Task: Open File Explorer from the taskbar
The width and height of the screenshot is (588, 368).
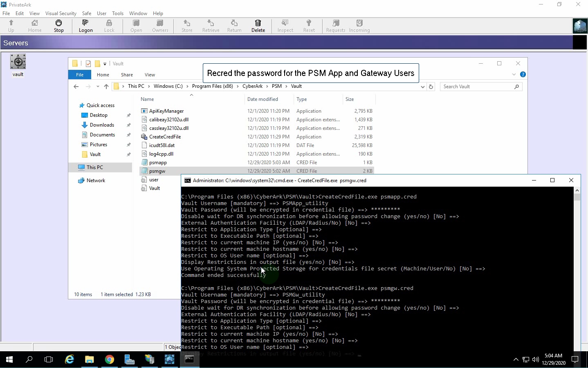Action: tap(89, 359)
